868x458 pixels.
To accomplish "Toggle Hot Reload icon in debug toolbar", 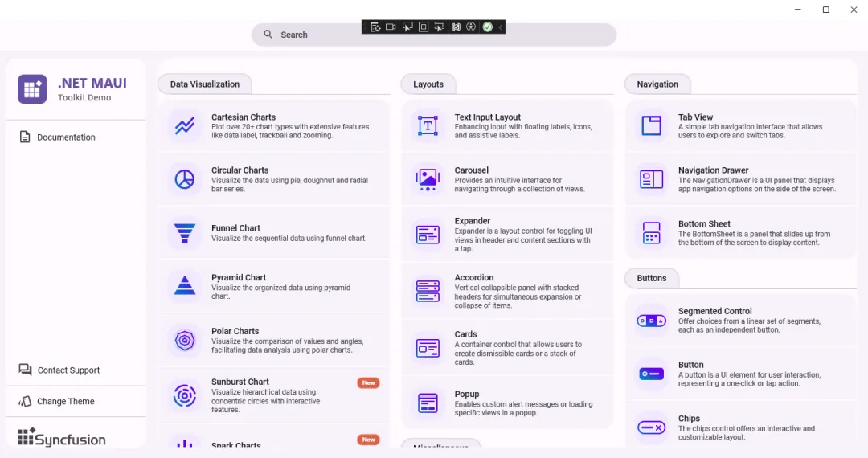I will pos(456,27).
